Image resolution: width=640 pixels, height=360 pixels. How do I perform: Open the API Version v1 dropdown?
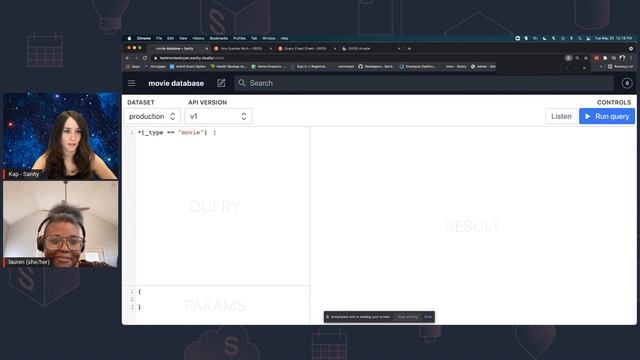(218, 116)
